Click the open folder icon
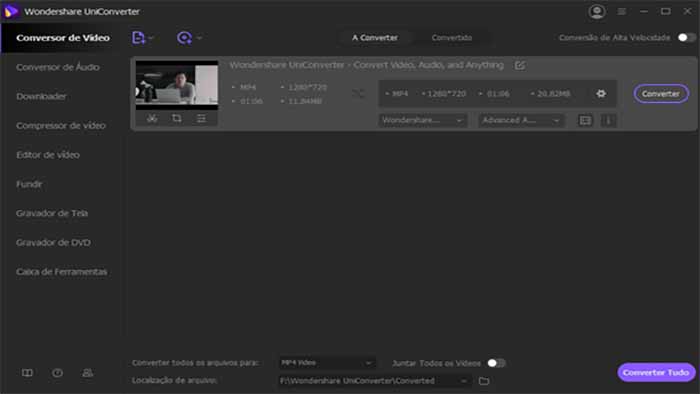This screenshot has height=394, width=700. coord(484,381)
